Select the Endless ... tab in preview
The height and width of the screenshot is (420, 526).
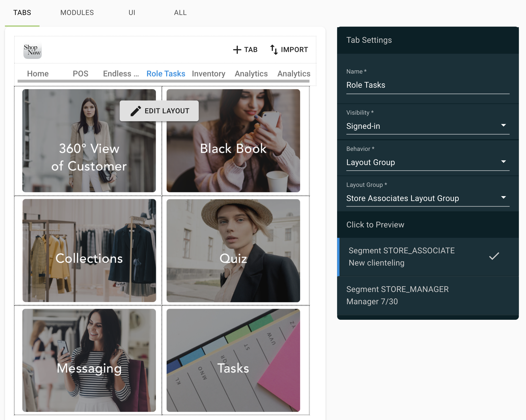coord(121,74)
